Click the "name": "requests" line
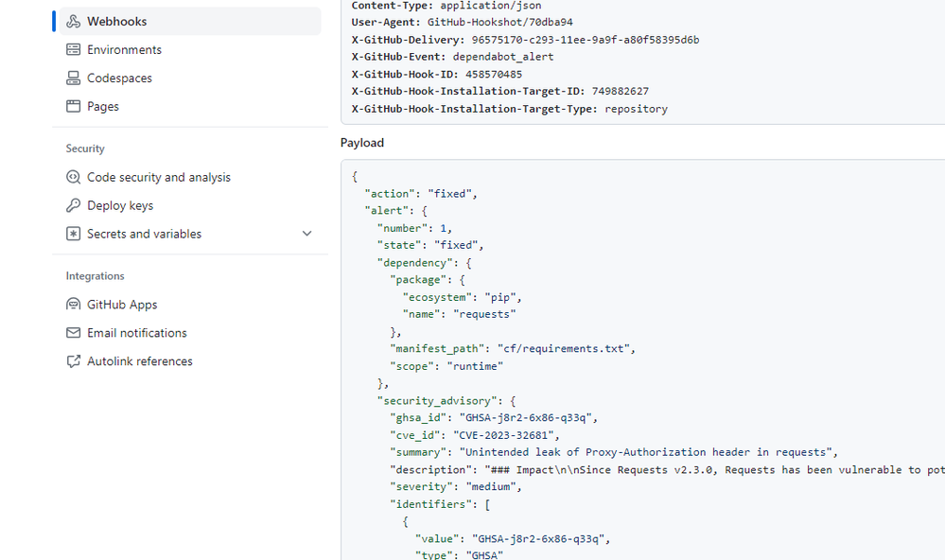 point(459,314)
